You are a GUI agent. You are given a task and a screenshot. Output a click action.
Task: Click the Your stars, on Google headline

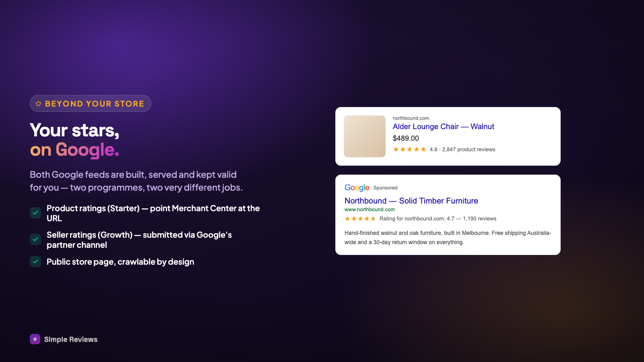pyautogui.click(x=74, y=140)
